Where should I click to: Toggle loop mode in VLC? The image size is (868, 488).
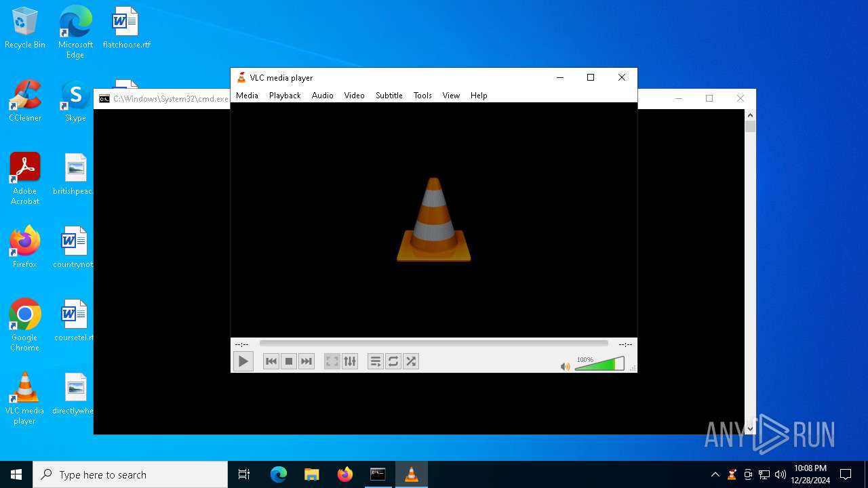tap(393, 361)
